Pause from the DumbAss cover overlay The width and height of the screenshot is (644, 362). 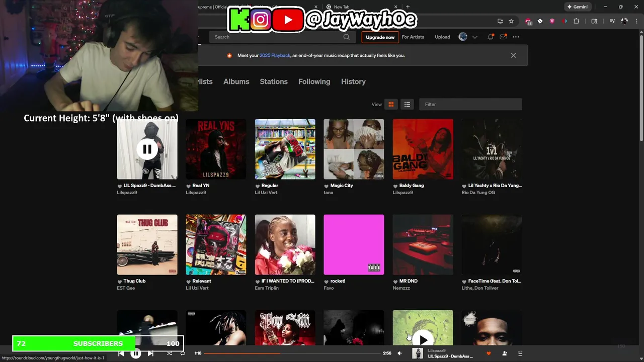point(147,149)
